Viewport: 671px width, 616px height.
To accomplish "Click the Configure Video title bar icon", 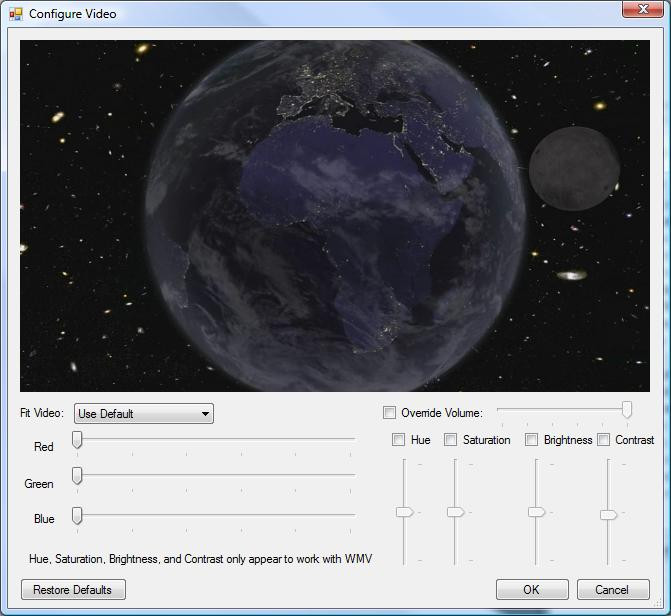I will 15,14.
